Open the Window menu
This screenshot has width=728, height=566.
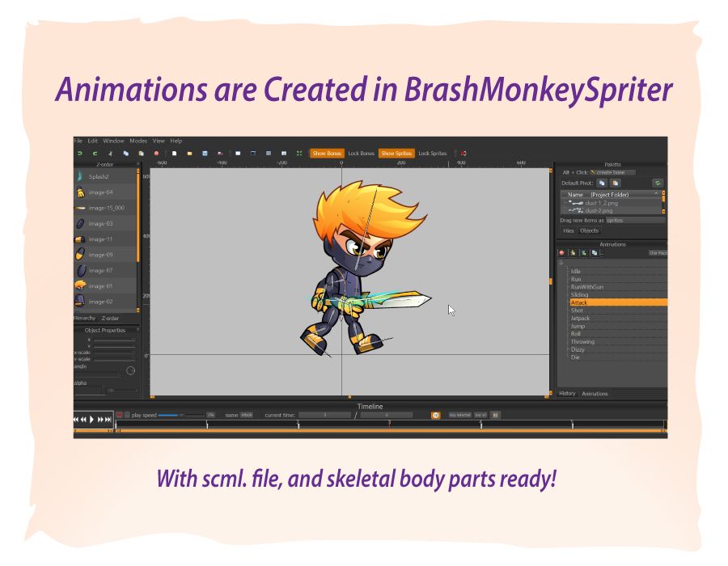pos(113,141)
